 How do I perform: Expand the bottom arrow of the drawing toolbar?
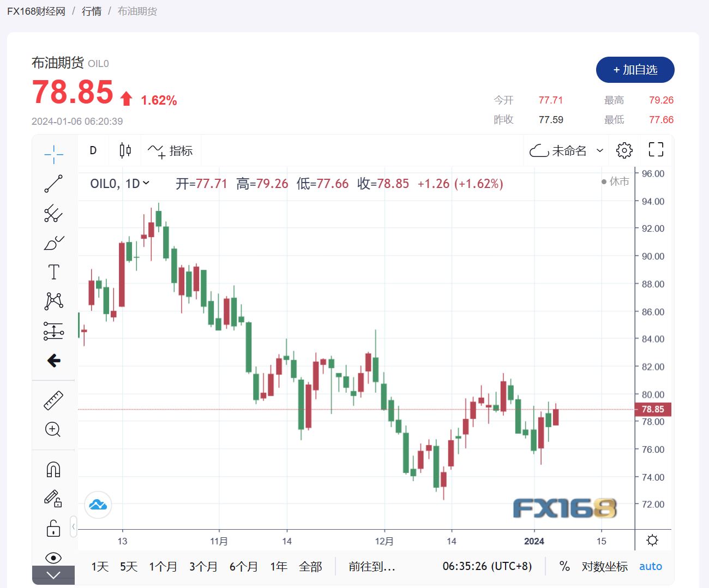pos(53,575)
